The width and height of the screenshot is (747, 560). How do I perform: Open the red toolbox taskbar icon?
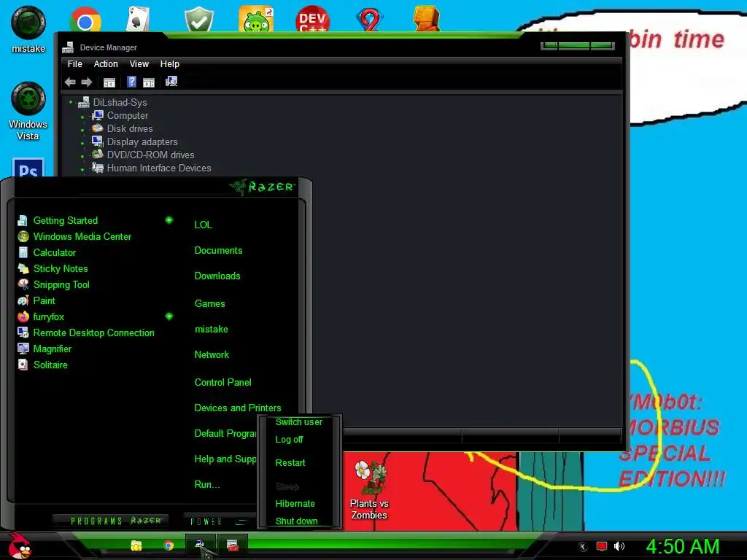233,545
